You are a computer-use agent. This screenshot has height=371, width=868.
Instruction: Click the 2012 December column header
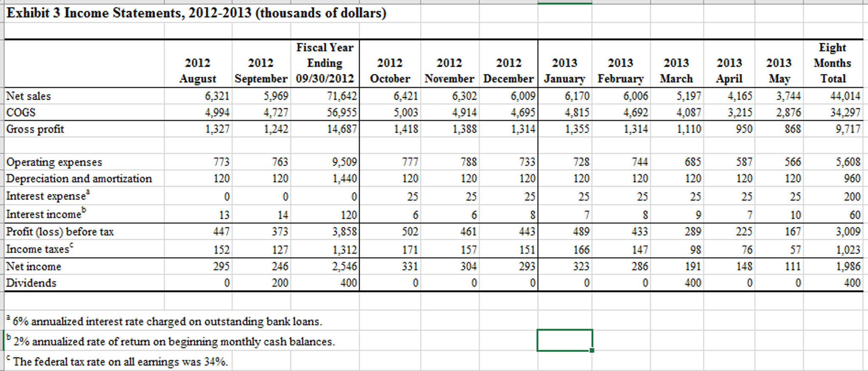pos(508,71)
